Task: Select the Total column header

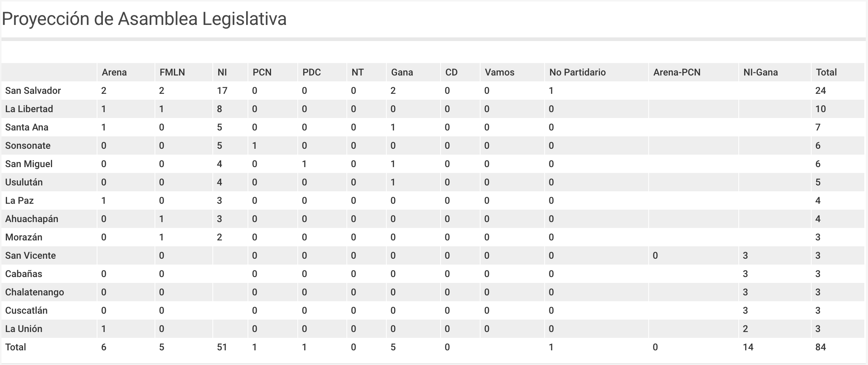Action: click(x=826, y=72)
